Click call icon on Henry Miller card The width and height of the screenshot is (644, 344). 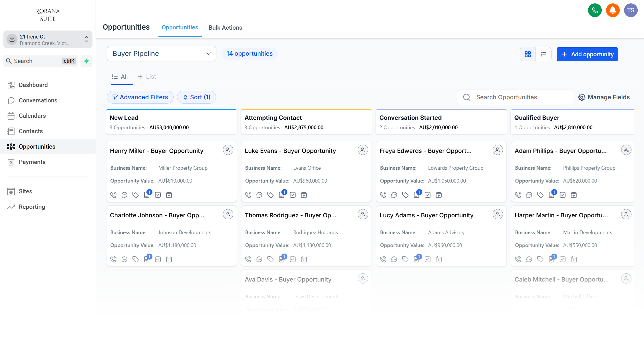(x=113, y=195)
